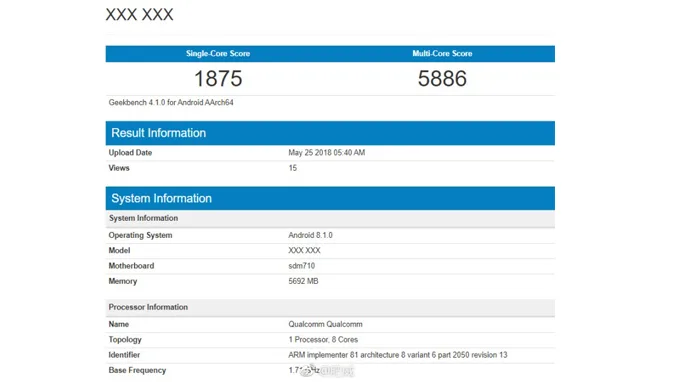The image size is (680, 382).
Task: Select the Base Frequency label
Action: point(137,370)
